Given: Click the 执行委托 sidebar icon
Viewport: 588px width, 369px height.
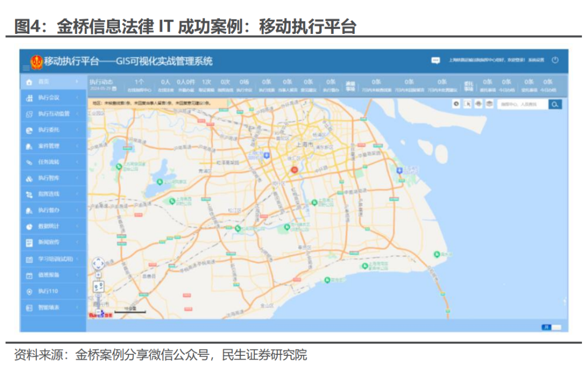Looking at the screenshot, I should click(x=29, y=130).
